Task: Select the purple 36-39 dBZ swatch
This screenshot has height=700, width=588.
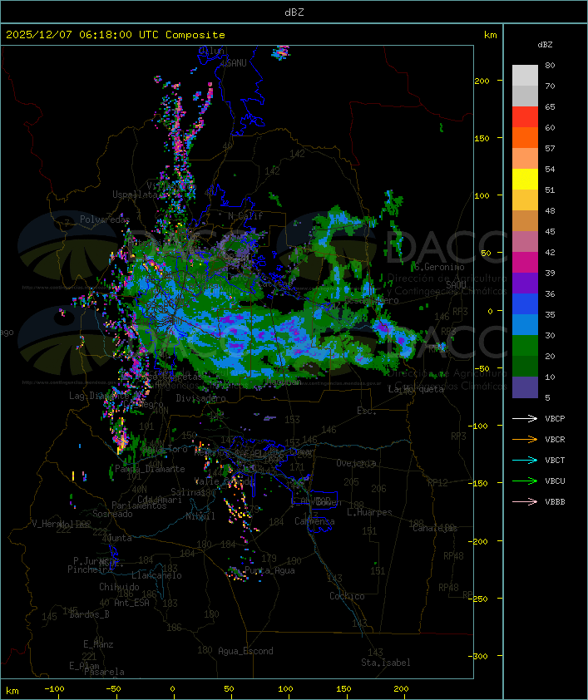Action: click(x=525, y=283)
